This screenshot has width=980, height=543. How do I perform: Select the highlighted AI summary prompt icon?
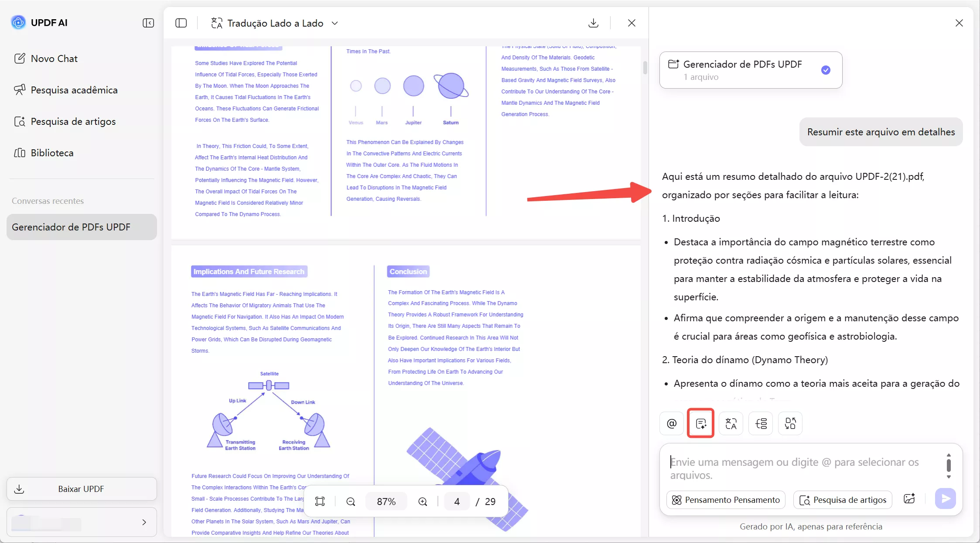[700, 423]
